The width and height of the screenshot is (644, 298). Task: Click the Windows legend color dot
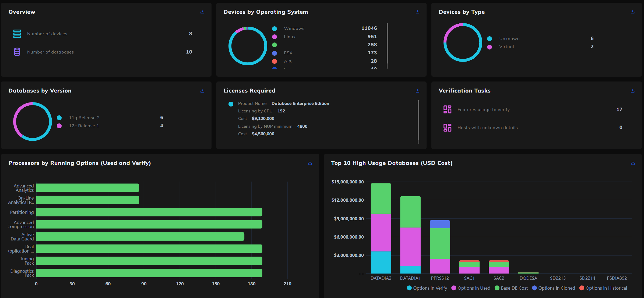click(274, 29)
